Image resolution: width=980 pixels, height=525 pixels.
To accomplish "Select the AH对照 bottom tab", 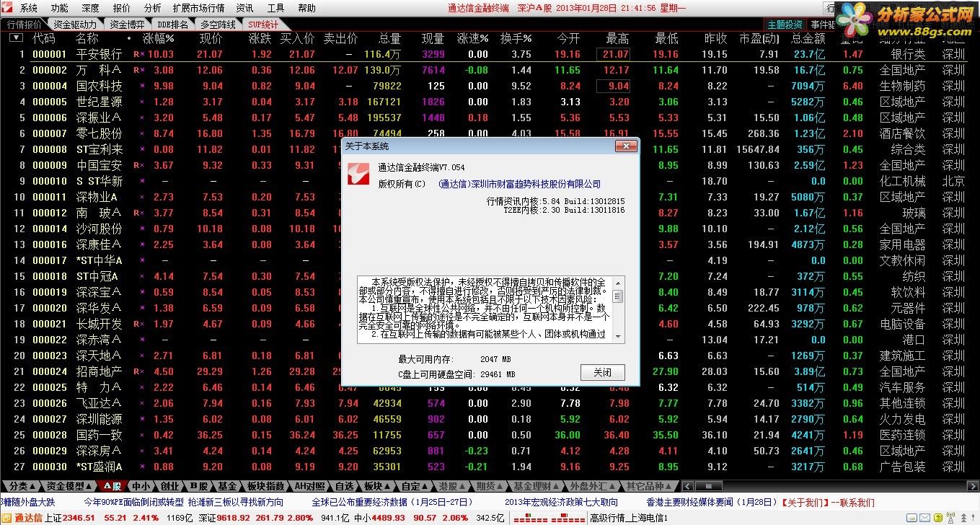I will click(x=311, y=486).
